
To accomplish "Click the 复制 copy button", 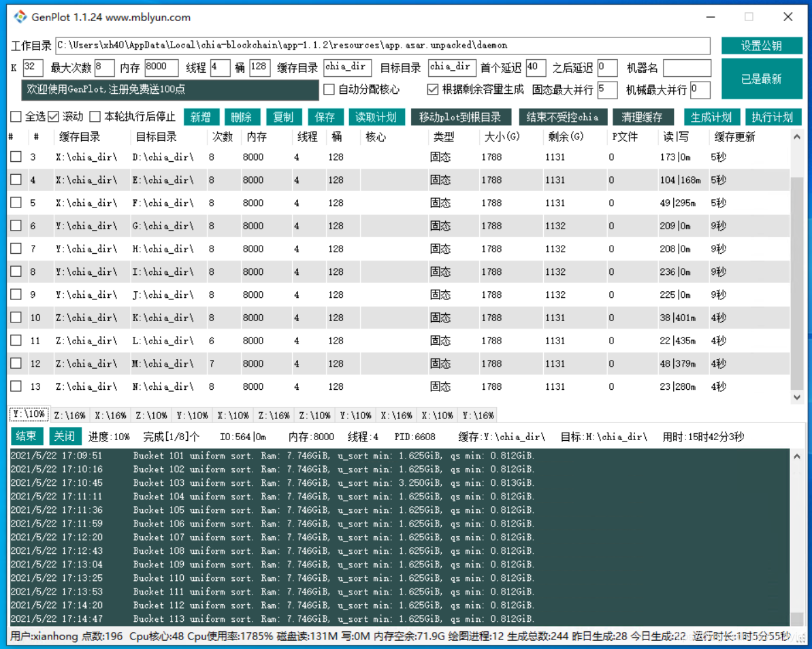I will [283, 117].
